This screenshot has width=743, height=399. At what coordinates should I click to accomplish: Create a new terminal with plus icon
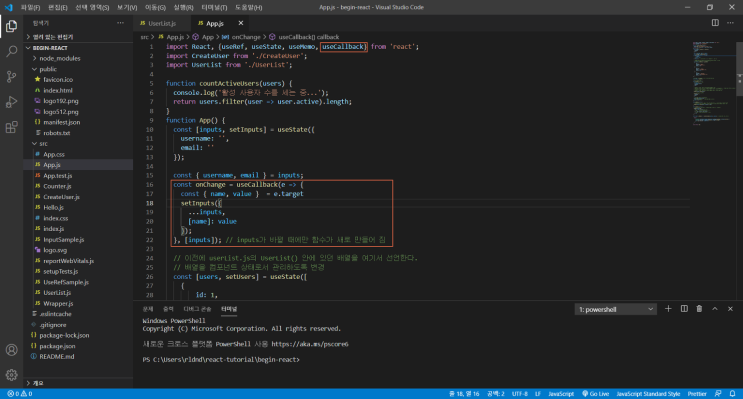668,309
